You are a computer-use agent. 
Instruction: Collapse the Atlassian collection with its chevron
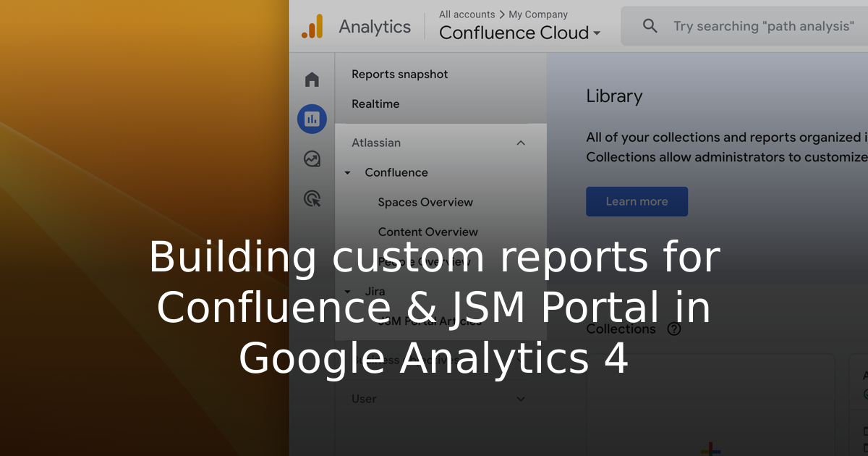(x=521, y=143)
